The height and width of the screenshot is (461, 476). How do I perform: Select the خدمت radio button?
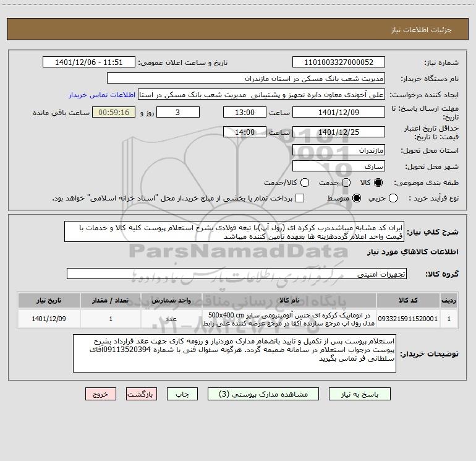click(x=346, y=183)
